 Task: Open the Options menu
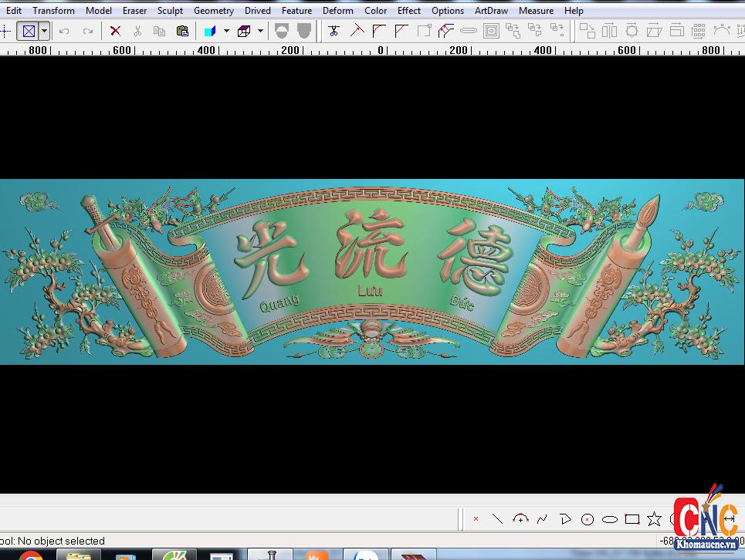point(448,11)
